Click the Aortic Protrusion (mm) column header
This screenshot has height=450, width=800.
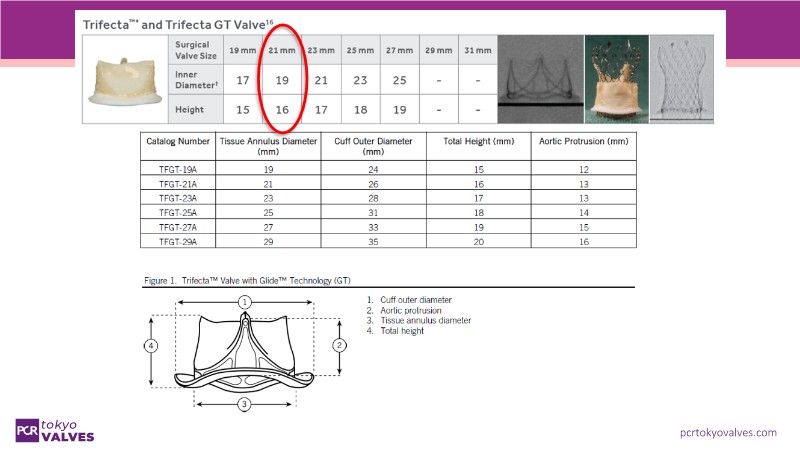point(581,141)
